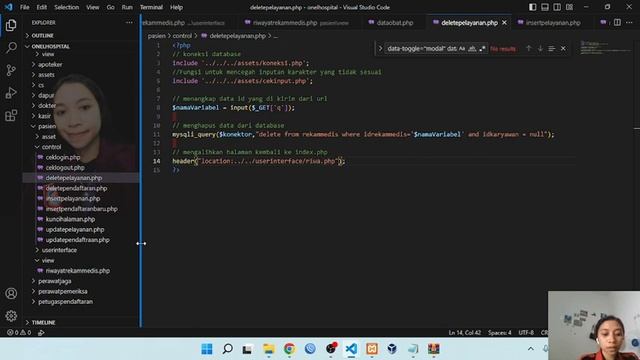Toggle find in selection
The image size is (640, 360).
pyautogui.click(x=551, y=49)
